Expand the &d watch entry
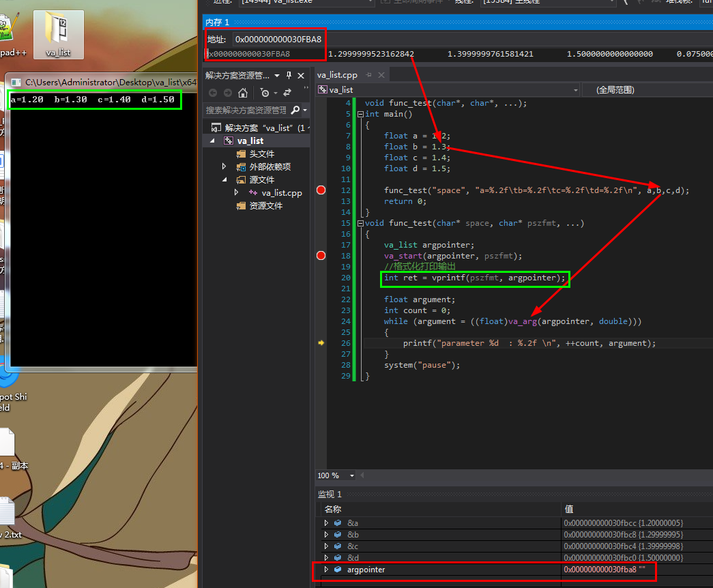Viewport: 713px width, 588px height. click(x=326, y=557)
